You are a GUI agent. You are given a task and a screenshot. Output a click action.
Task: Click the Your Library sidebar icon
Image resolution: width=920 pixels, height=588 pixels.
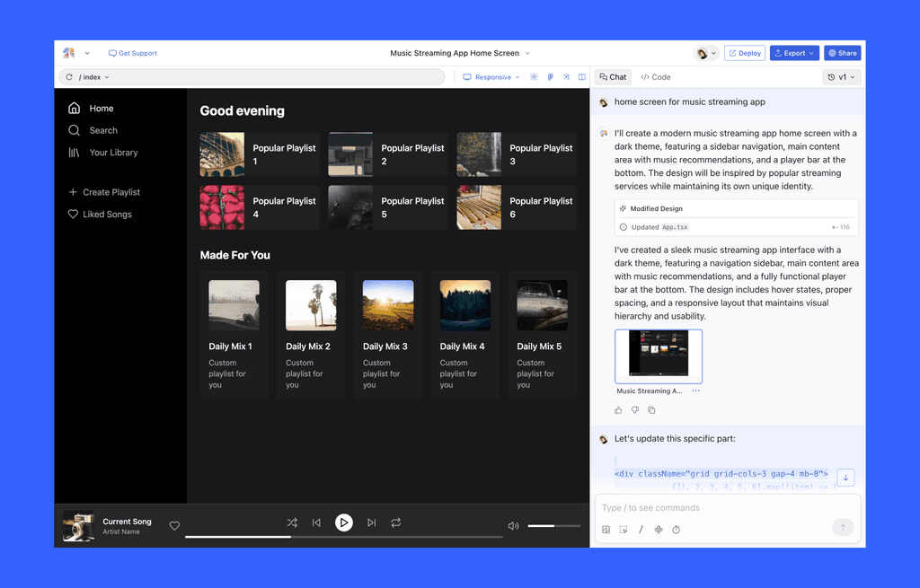point(75,152)
